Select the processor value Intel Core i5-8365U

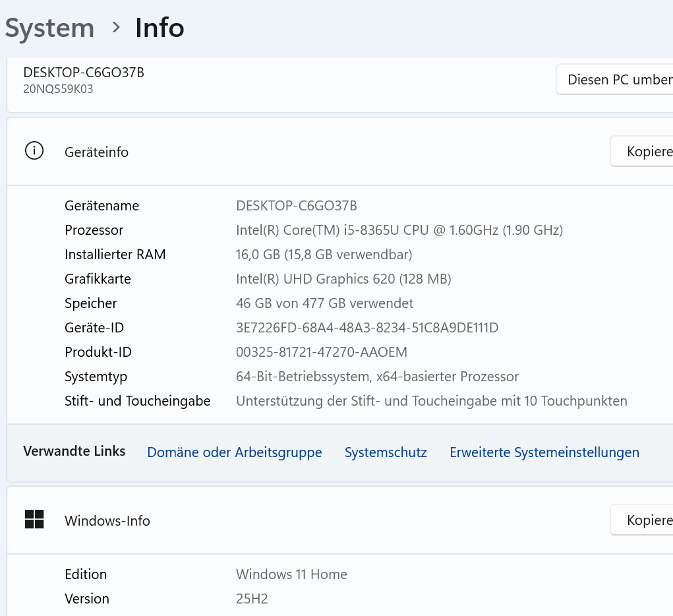point(399,230)
